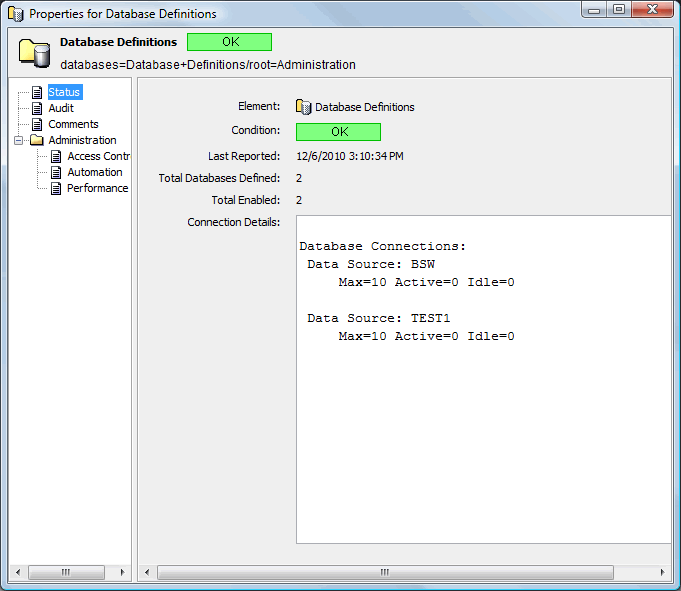Click the Last Reported timestamp value

pyautogui.click(x=350, y=156)
